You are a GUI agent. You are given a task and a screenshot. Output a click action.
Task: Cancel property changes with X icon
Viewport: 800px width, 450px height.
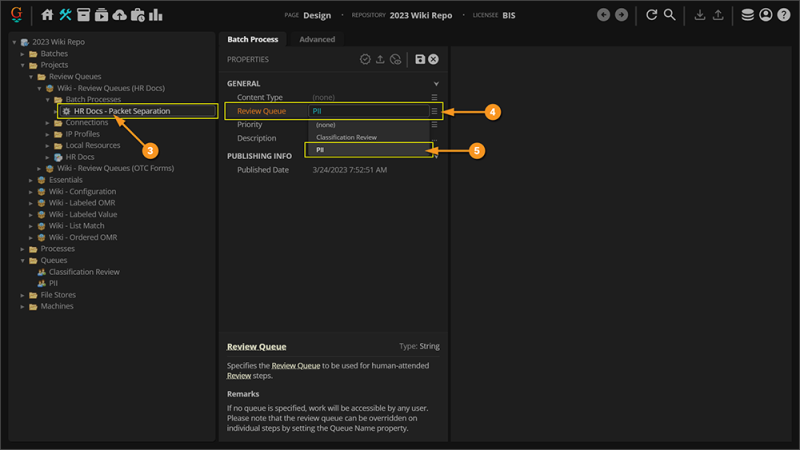(x=434, y=60)
